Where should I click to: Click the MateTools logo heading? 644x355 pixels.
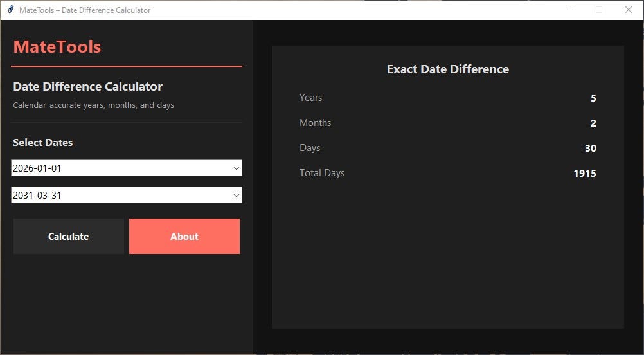click(57, 47)
